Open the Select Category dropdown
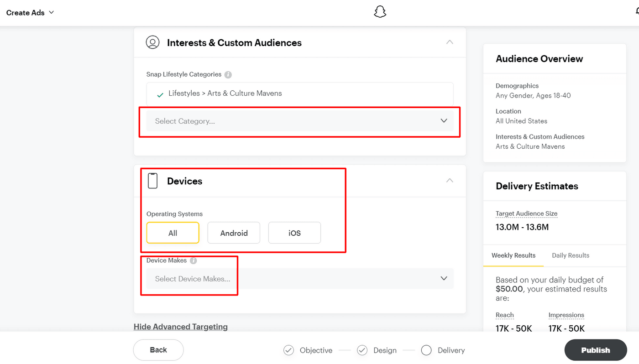 click(x=299, y=121)
